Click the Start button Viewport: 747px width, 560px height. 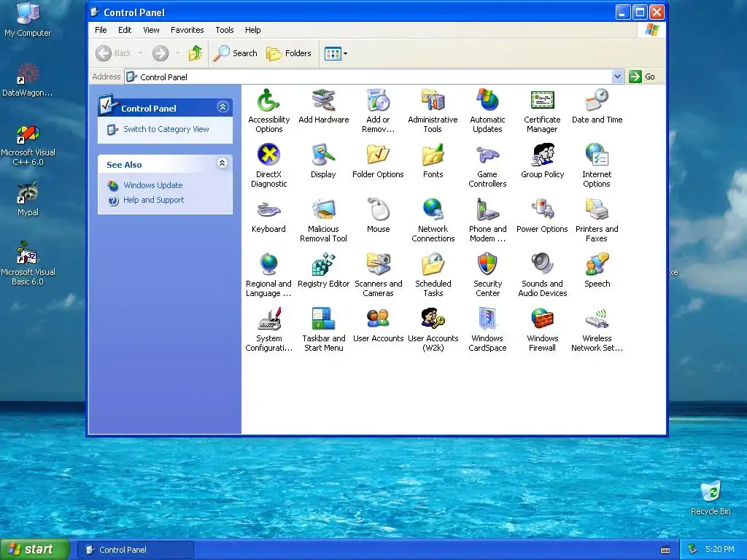coord(35,549)
